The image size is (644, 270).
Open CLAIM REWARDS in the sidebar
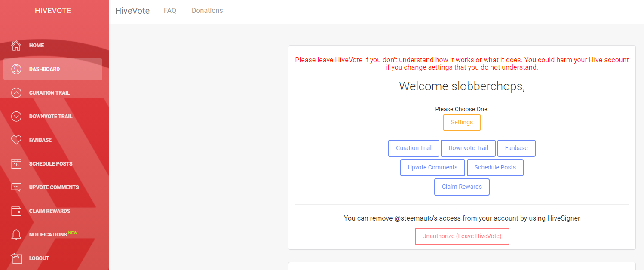point(53,211)
